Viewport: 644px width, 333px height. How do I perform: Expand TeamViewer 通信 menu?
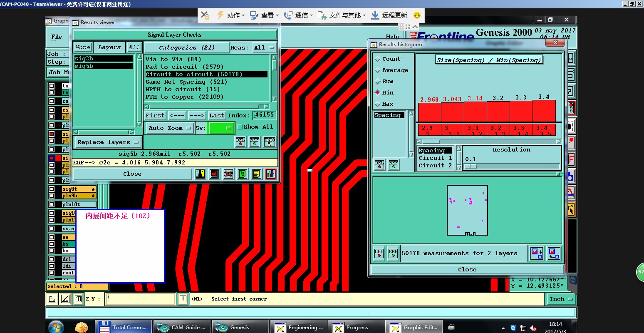304,15
